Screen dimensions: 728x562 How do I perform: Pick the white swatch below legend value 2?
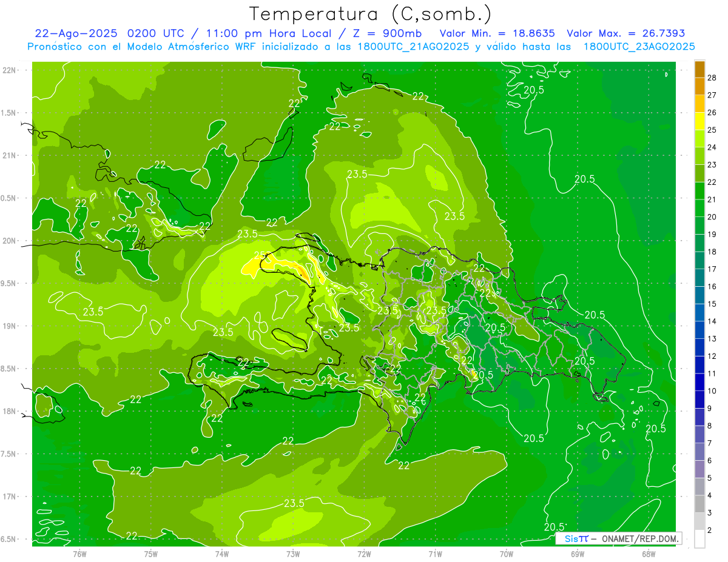699,539
